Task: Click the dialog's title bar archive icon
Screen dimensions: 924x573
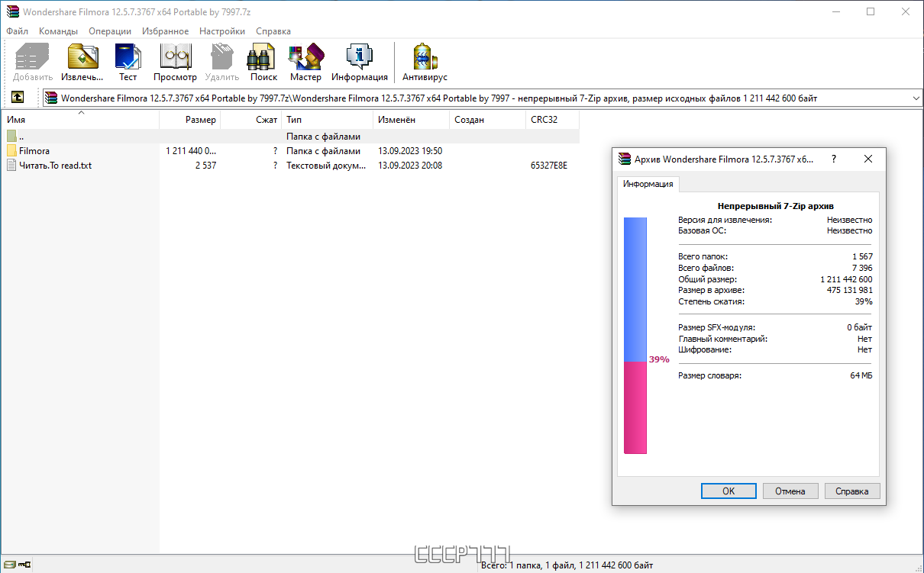Action: click(625, 159)
